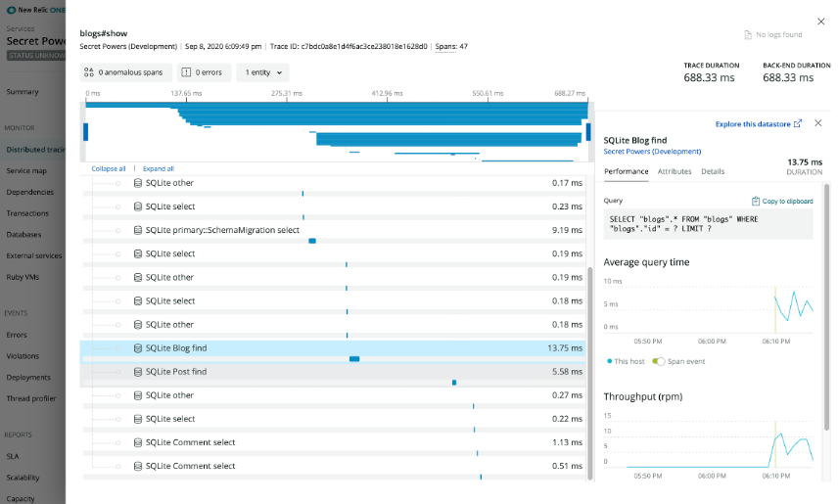Open Ruby VMs in the sidebar
Viewport: 838px width, 504px height.
23,277
